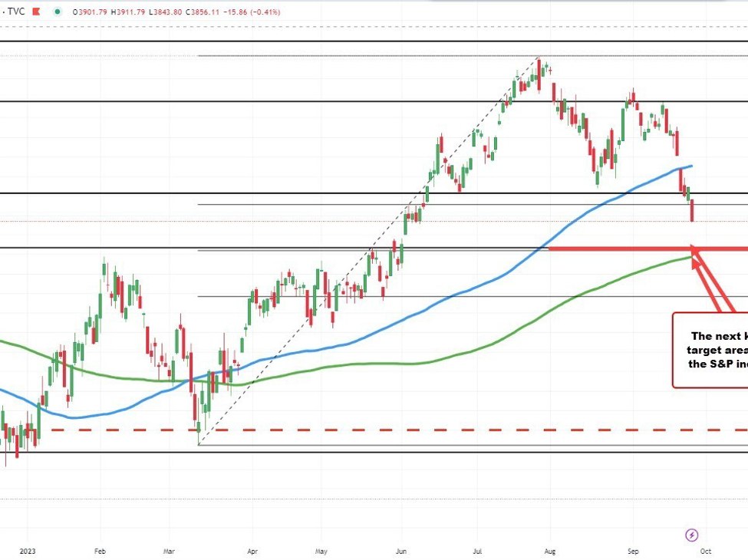Screen dimensions: 748x560
Task: Select the 'The next k target area' annotation box
Action: (710, 349)
